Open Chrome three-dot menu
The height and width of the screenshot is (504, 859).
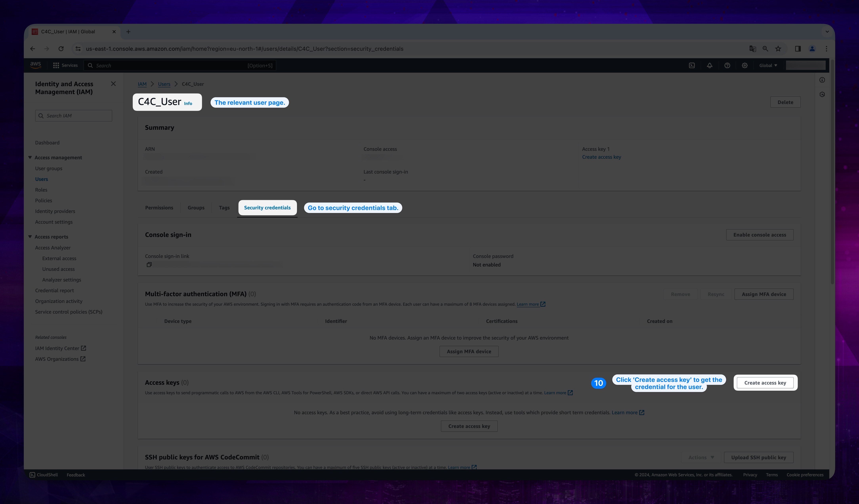tap(826, 49)
